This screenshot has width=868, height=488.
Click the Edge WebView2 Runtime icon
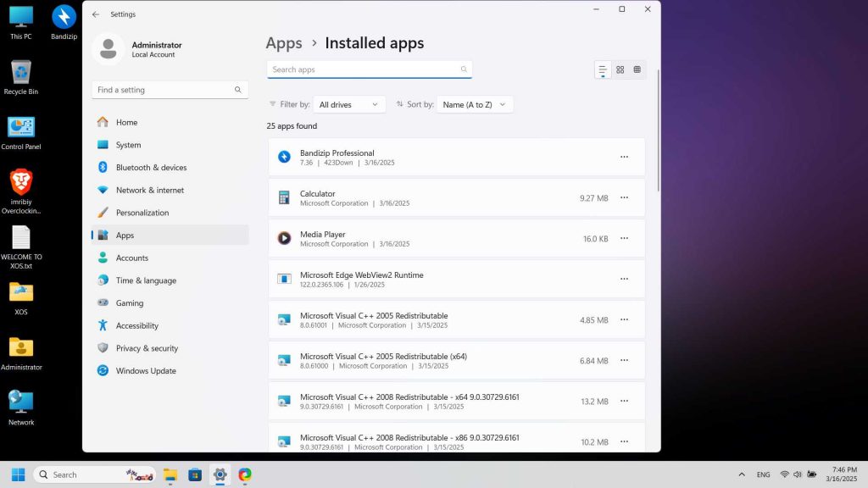point(284,279)
